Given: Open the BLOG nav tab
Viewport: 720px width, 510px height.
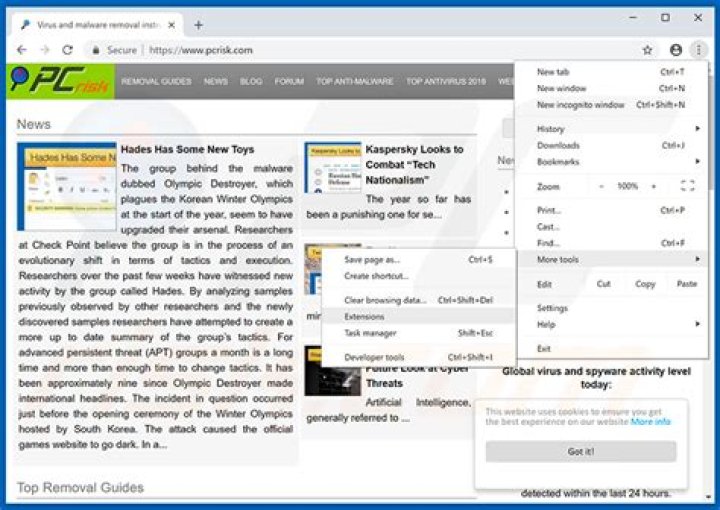Looking at the screenshot, I should point(251,81).
